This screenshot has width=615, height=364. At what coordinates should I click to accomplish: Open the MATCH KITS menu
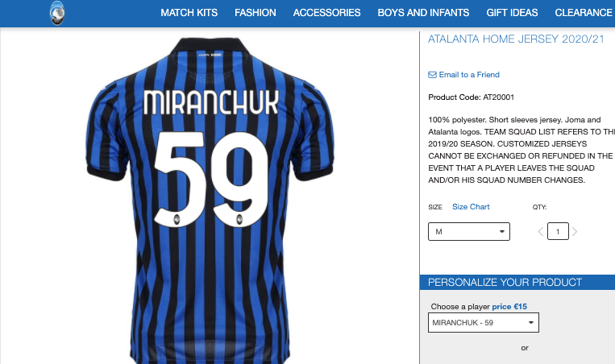(189, 13)
